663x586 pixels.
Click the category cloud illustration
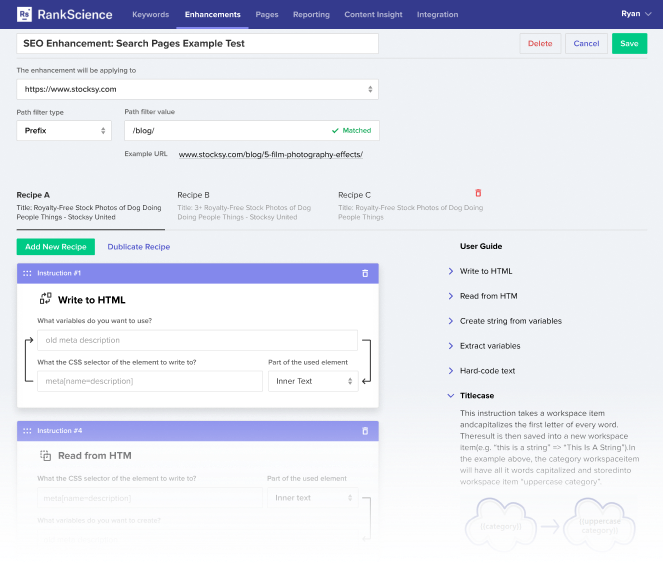501,525
